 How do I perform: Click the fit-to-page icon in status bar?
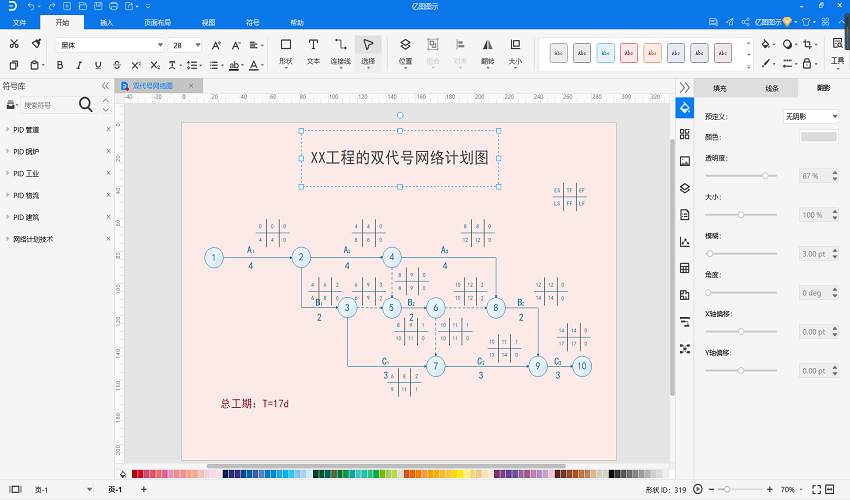pos(816,489)
